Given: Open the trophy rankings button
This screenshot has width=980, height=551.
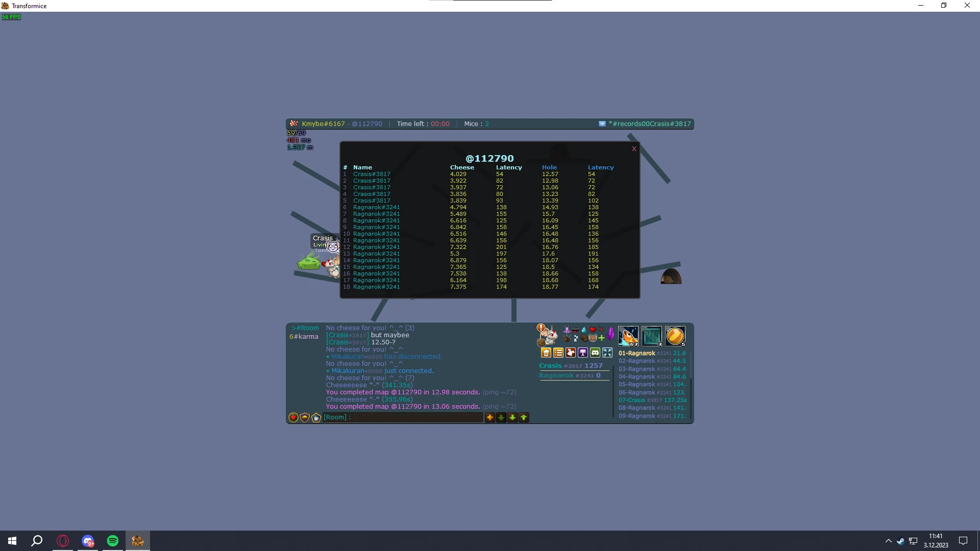Looking at the screenshot, I should 582,353.
